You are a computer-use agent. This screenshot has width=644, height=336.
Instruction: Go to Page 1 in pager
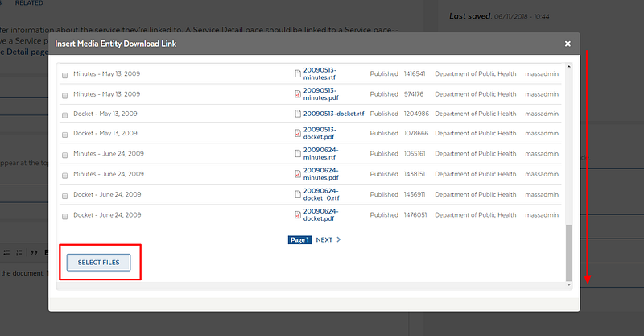[299, 240]
